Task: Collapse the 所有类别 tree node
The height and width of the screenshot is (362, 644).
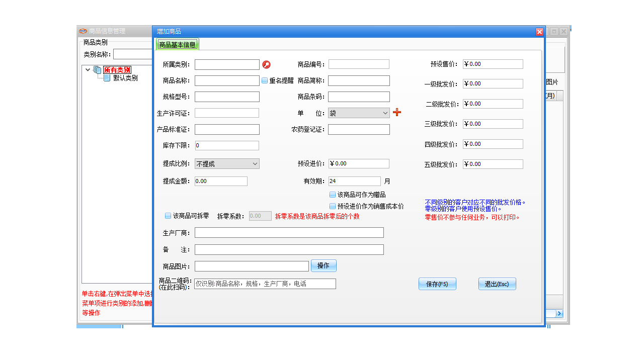Action: [88, 70]
